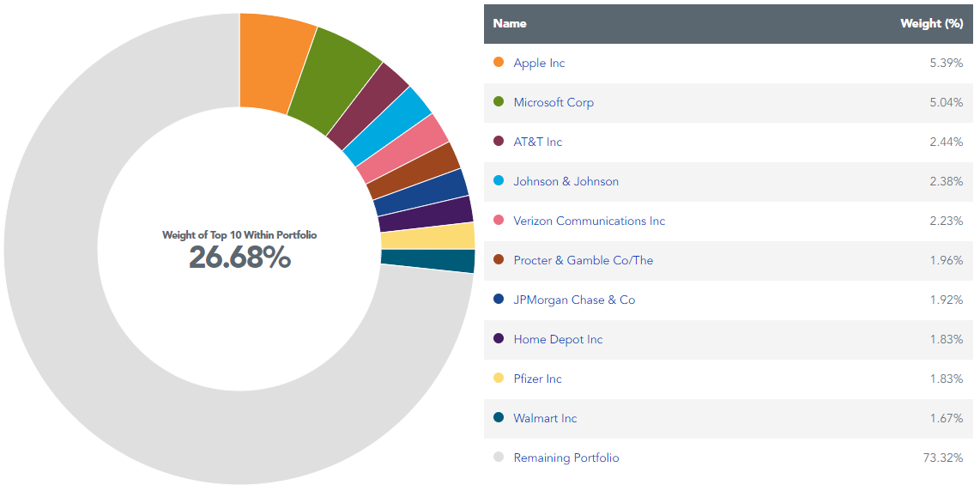This screenshot has height=491, width=980.
Task: Open the Microsoft Corp holding link
Action: 554,103
